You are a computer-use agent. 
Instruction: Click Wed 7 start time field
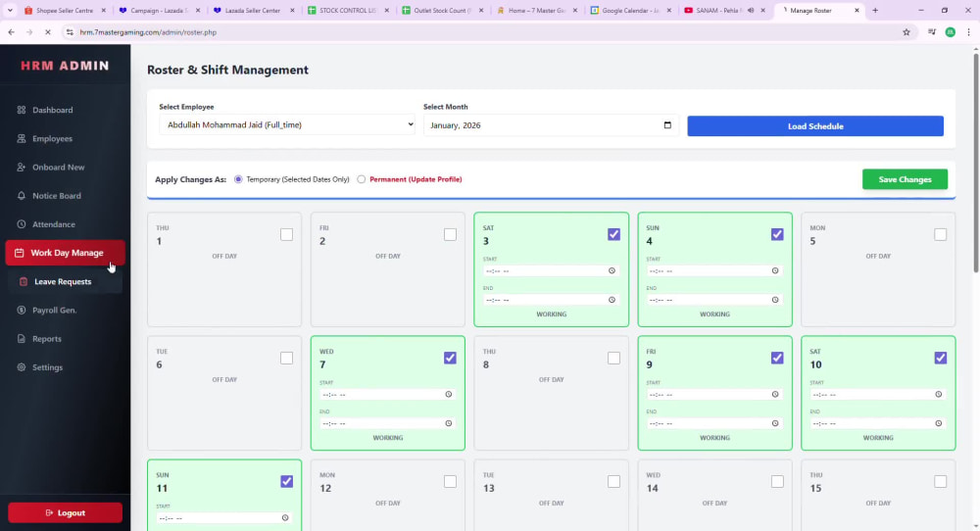387,395
